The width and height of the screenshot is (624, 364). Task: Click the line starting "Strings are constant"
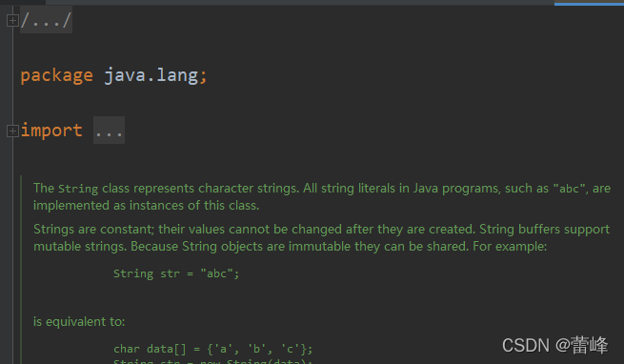click(321, 230)
